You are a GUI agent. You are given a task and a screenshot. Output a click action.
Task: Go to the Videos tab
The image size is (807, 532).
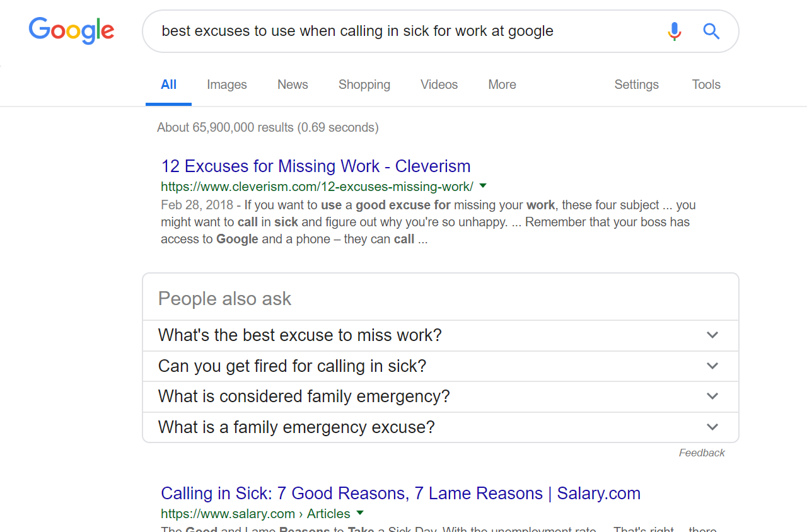coord(439,84)
